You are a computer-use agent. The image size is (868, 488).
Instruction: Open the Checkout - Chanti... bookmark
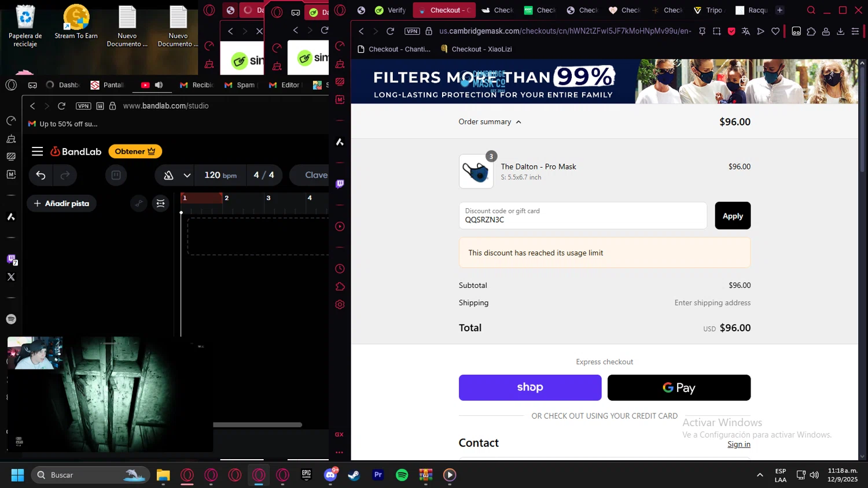394,49
